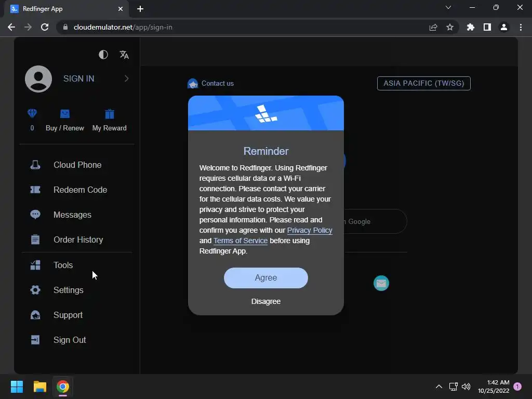Open the tab search dropdown arrow
The width and height of the screenshot is (532, 399).
448,7
